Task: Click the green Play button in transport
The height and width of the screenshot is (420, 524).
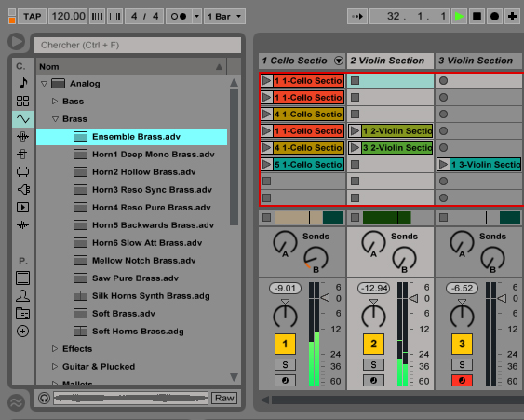Action: point(459,17)
